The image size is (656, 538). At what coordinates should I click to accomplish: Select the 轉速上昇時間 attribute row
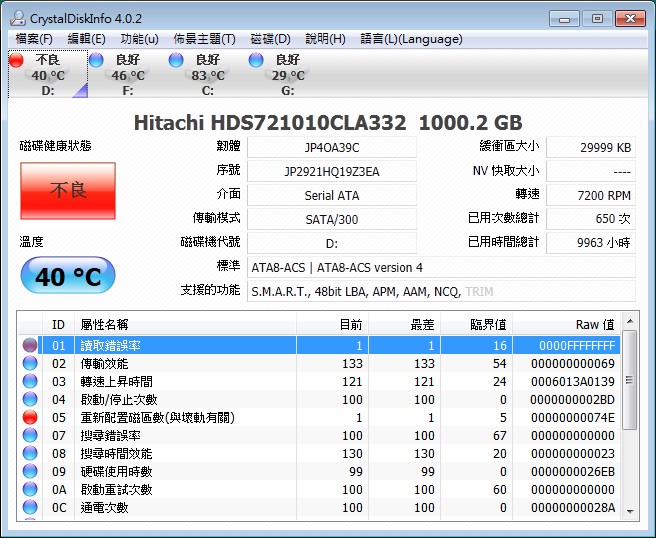click(x=320, y=381)
